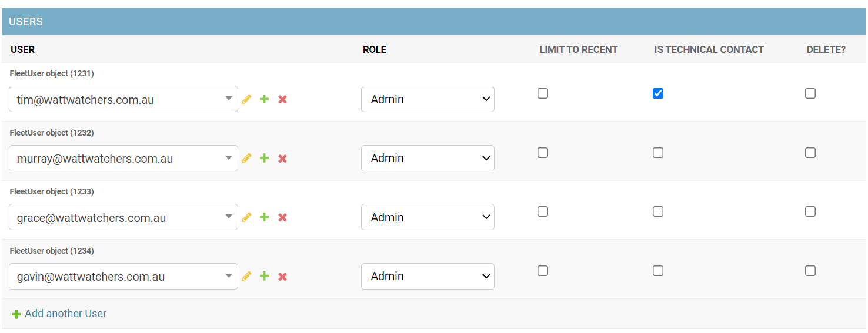Expand the Role dropdown for gavin@wattwatchers.com.au
The height and width of the screenshot is (333, 868).
tap(428, 276)
